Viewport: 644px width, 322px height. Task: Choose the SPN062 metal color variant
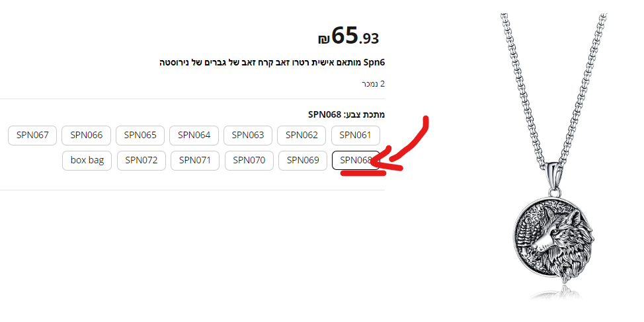click(x=302, y=135)
